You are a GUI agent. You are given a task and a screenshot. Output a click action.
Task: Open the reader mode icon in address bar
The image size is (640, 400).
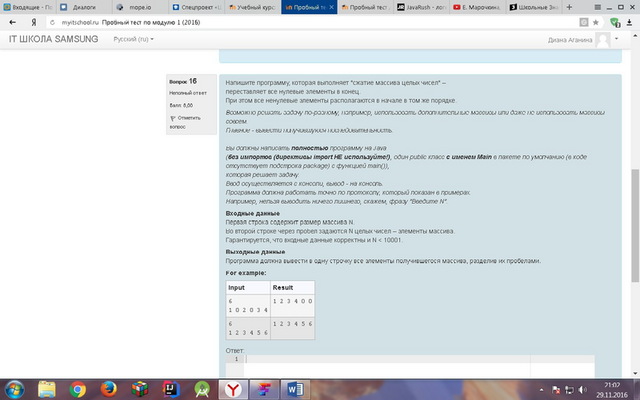[584, 22]
